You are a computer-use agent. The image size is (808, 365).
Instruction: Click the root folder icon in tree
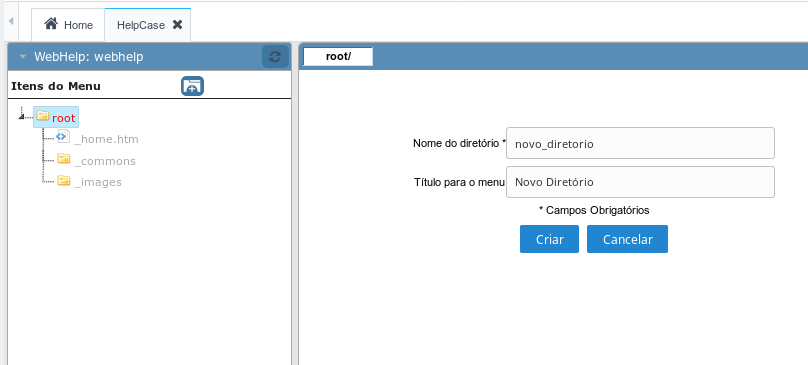[42, 117]
